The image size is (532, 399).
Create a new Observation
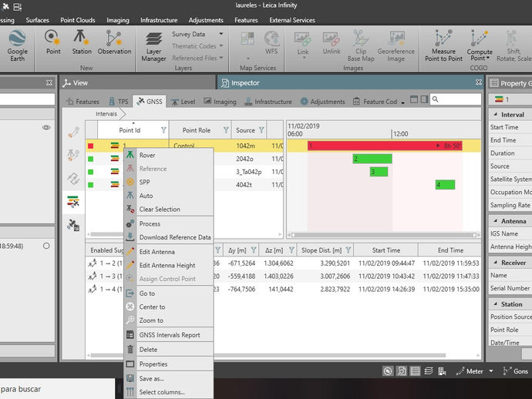[114, 42]
